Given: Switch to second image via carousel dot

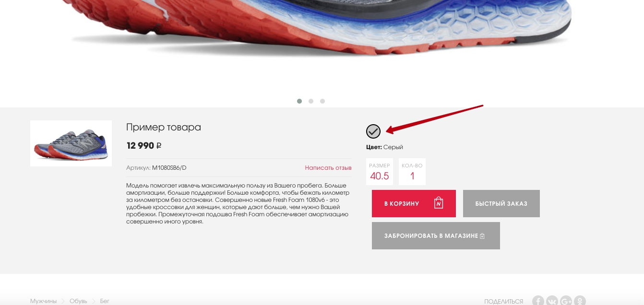Looking at the screenshot, I should [x=311, y=101].
